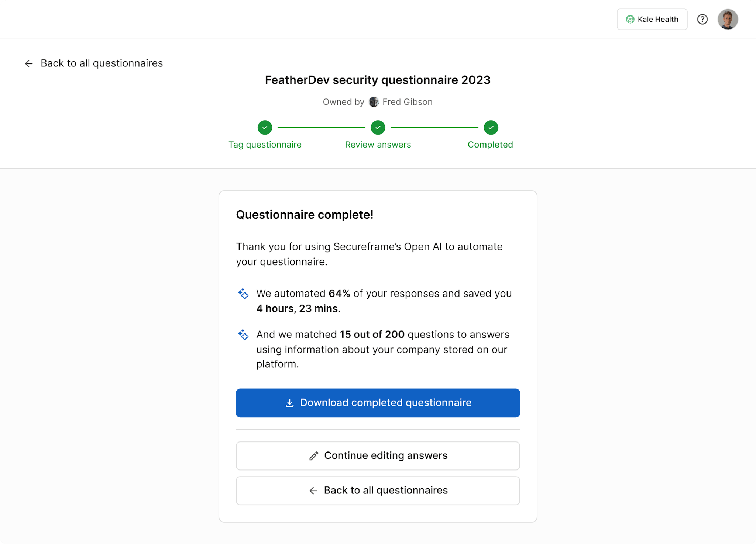
Task: Click the Kale Health organization logo icon
Action: 631,19
